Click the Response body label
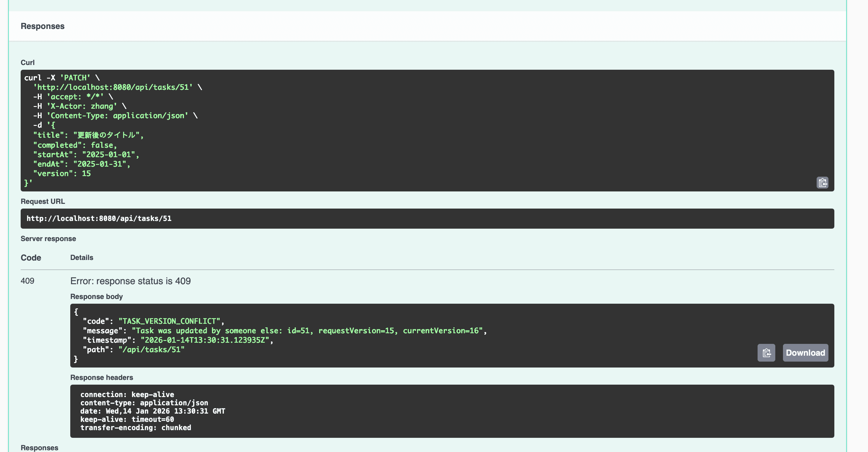The image size is (868, 452). coord(96,297)
